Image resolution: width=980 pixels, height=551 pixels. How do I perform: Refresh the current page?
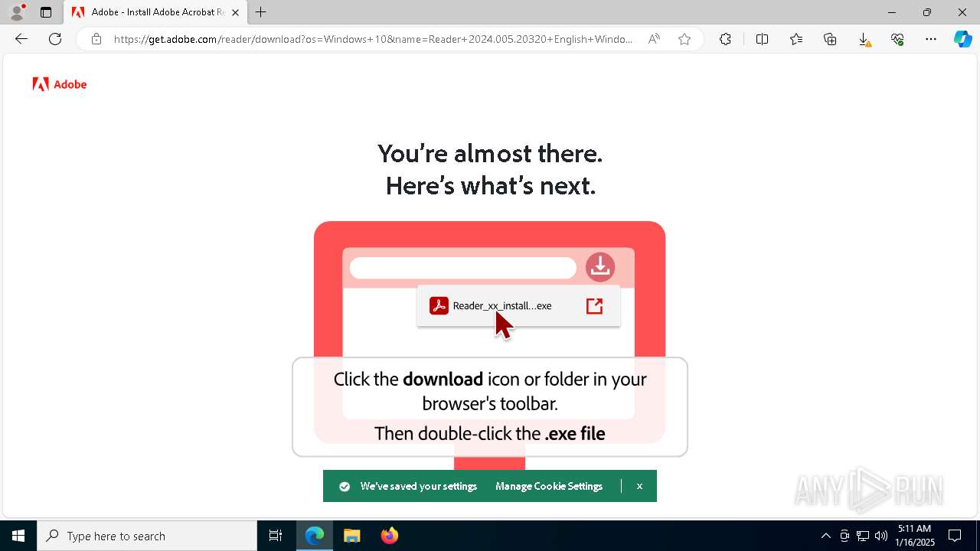tap(55, 39)
